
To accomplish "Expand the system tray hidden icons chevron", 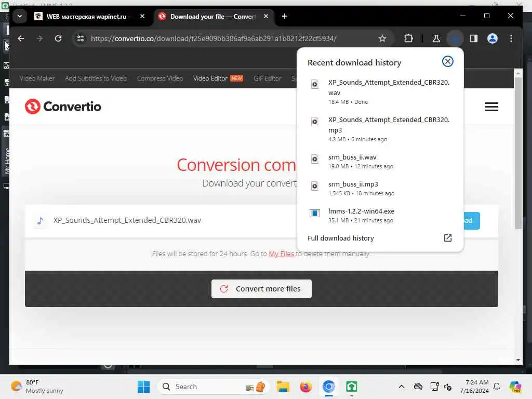I will (x=402, y=387).
